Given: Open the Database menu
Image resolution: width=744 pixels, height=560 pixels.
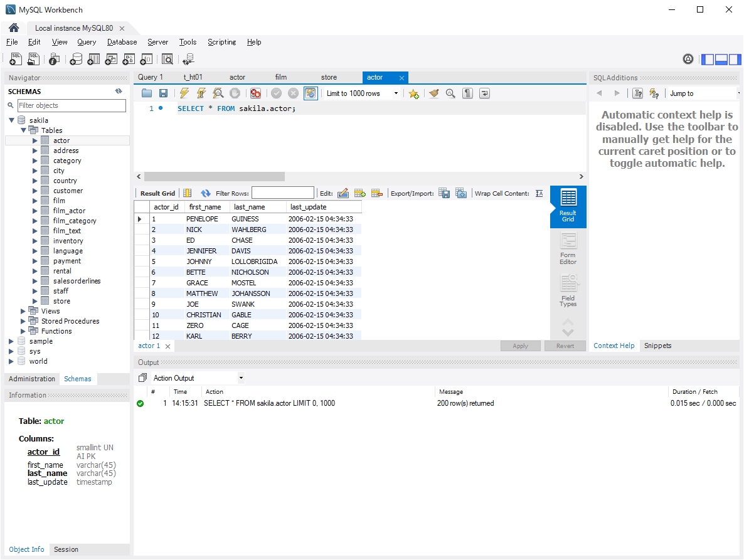Looking at the screenshot, I should pyautogui.click(x=122, y=42).
